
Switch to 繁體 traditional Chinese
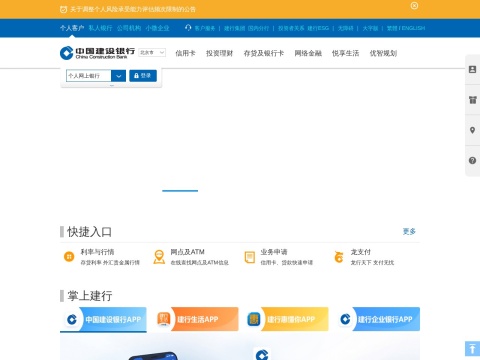[x=392, y=28]
